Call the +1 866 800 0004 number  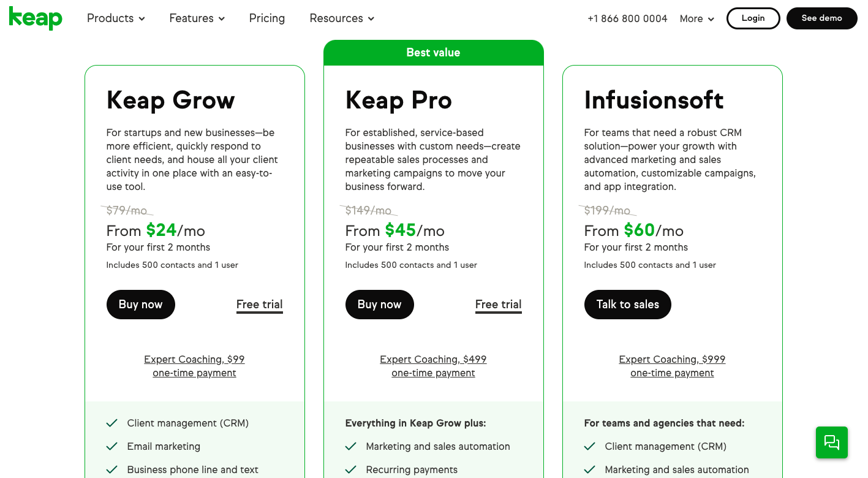[627, 19]
